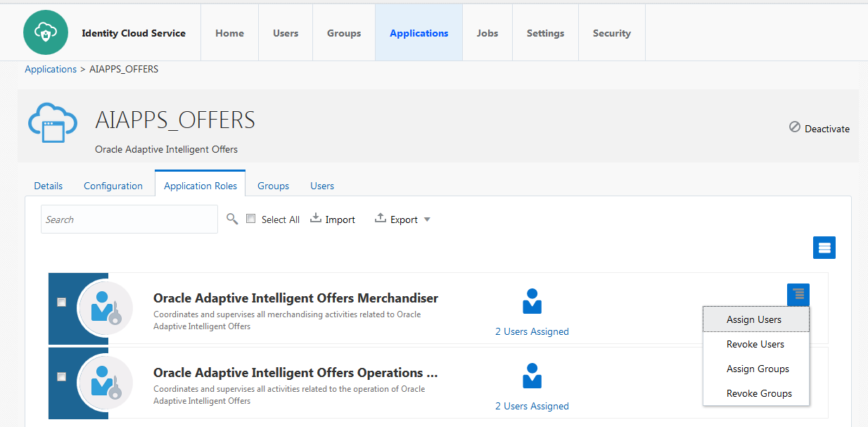Check the Operations role row checkbox
This screenshot has width=868, height=427.
tap(61, 376)
